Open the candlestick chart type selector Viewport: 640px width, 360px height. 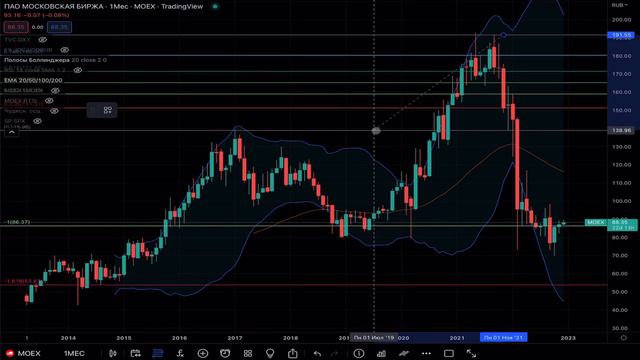click(x=113, y=353)
